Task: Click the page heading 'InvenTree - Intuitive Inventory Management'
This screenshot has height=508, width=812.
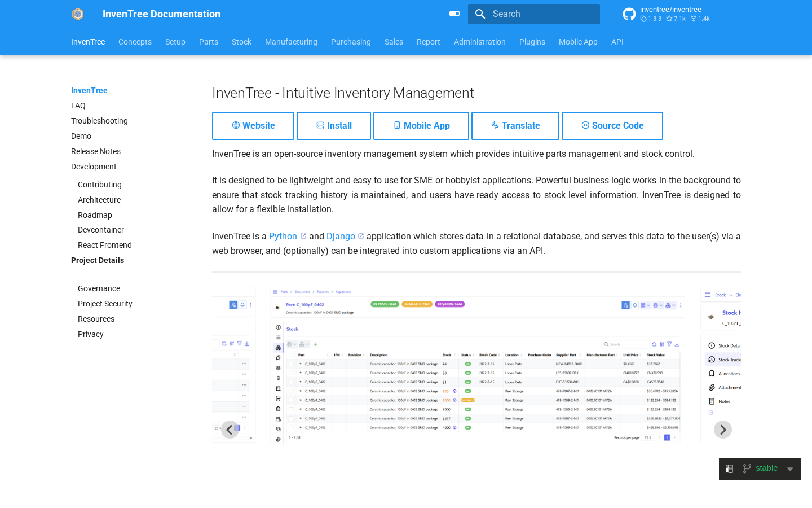Action: coord(343,93)
